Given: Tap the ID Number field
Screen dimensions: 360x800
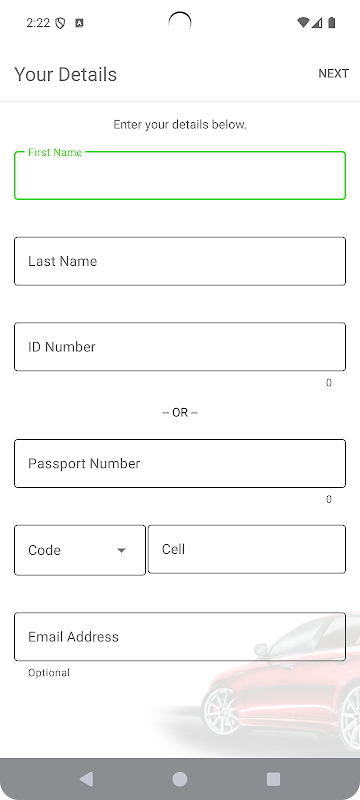Looking at the screenshot, I should pos(180,347).
